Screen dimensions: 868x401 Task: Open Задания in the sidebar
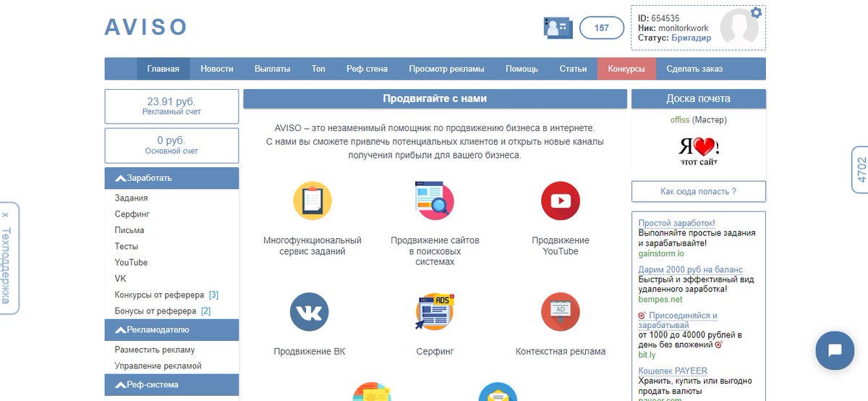[x=131, y=198]
